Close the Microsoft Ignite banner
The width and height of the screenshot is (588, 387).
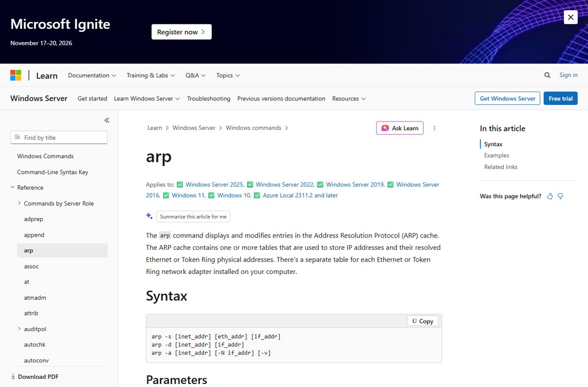pos(571,18)
